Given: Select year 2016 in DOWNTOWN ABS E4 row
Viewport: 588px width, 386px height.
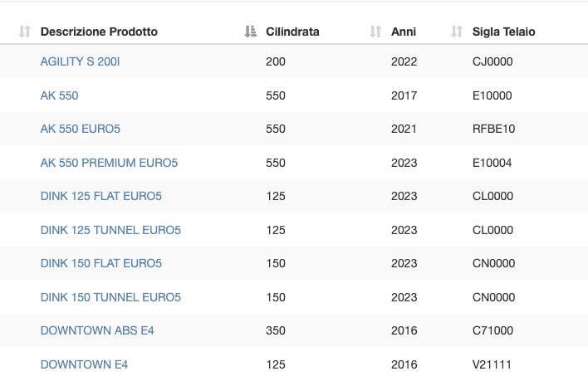Looking at the screenshot, I should (x=404, y=330).
